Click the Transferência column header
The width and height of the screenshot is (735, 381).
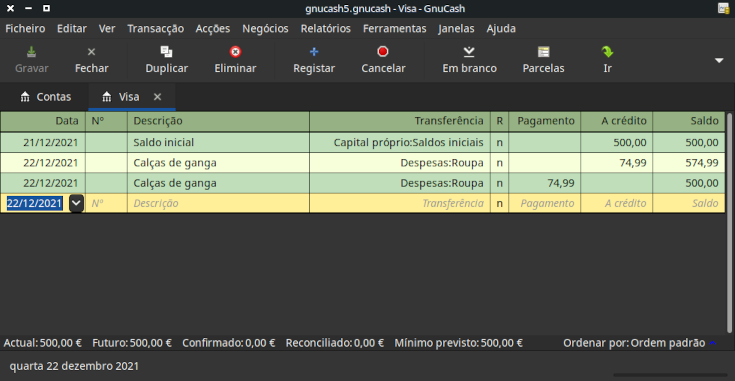tap(400, 121)
